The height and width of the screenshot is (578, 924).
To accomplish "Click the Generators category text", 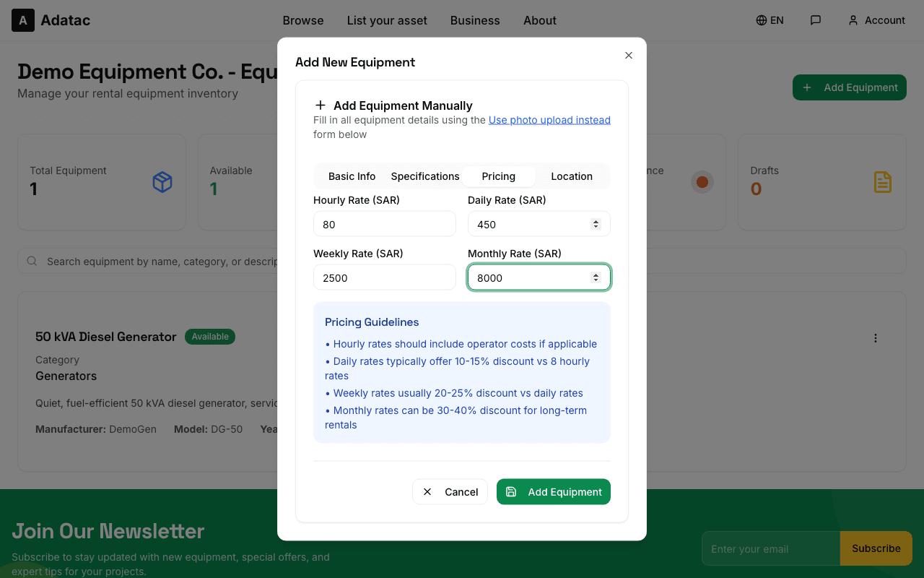I will pyautogui.click(x=66, y=376).
